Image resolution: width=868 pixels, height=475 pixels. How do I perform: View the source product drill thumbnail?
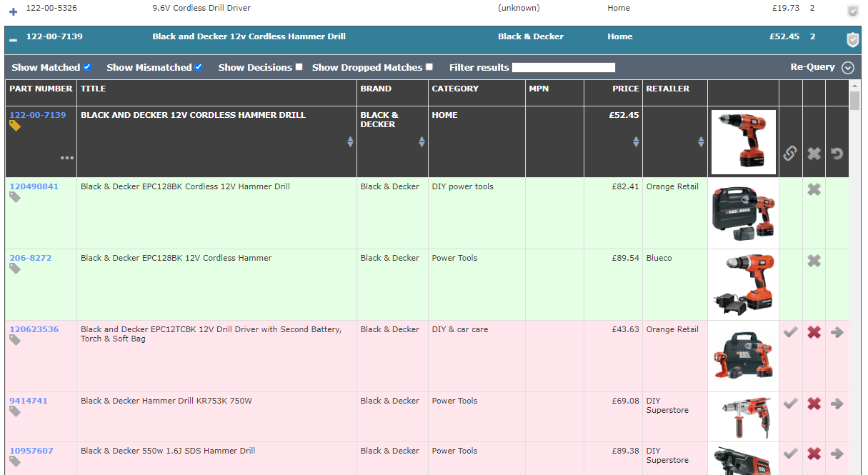point(743,141)
